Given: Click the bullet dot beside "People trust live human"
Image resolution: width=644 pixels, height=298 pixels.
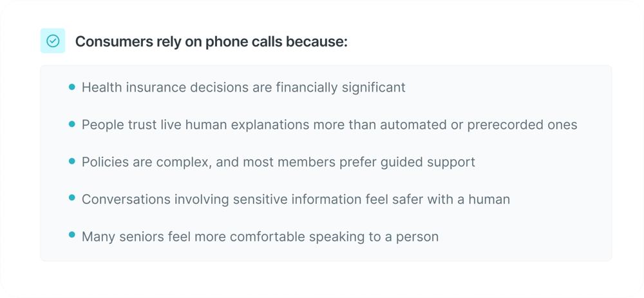Looking at the screenshot, I should click(71, 124).
